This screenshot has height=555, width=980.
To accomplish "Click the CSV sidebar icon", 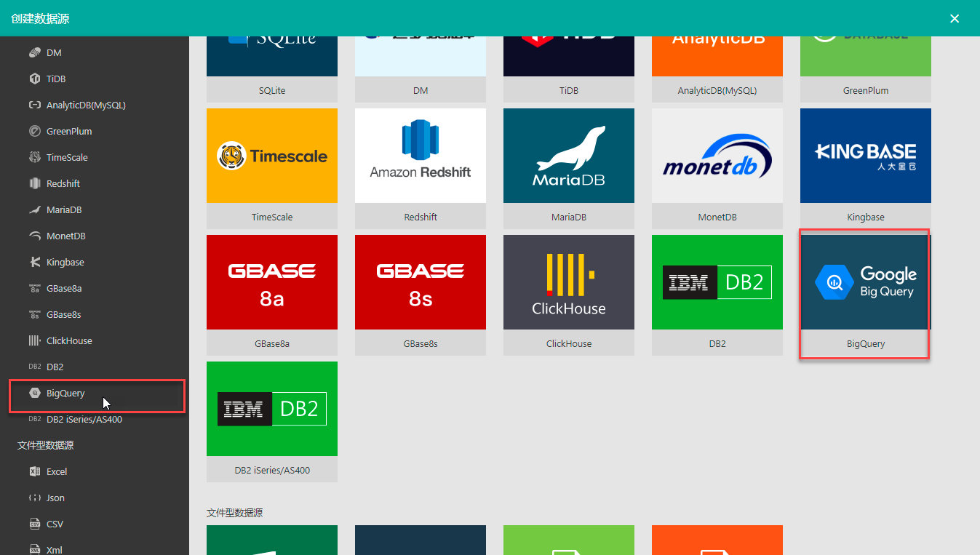I will click(34, 524).
